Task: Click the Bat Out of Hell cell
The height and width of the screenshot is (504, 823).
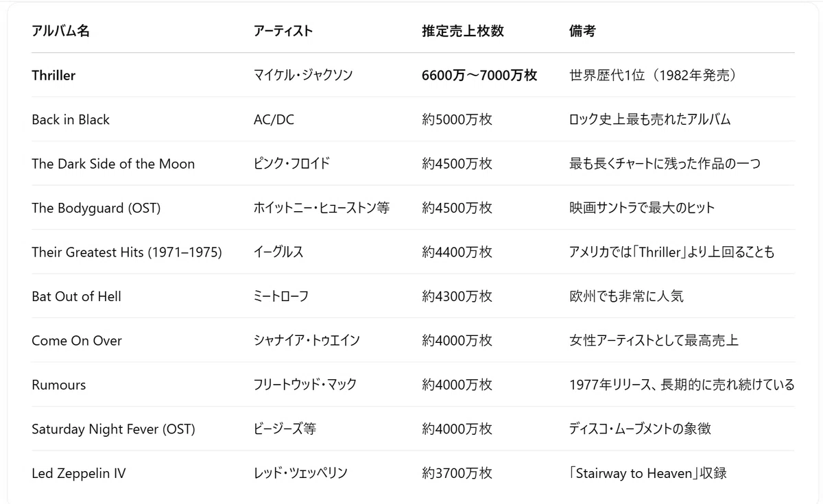Action: coord(76,296)
